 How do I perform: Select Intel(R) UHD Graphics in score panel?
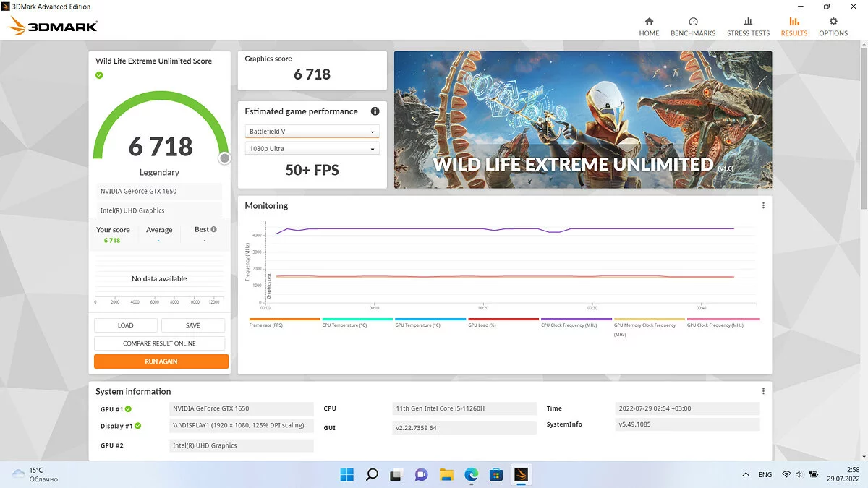pos(159,211)
